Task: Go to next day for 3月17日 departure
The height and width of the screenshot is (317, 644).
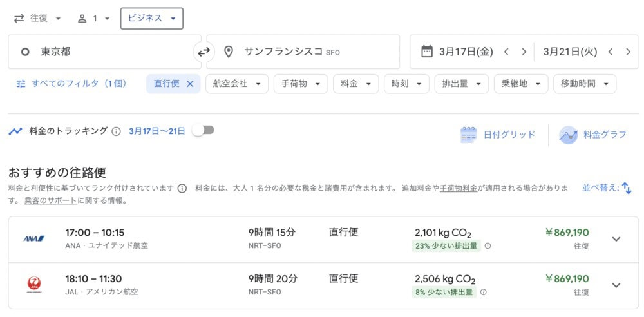Action: 524,52
